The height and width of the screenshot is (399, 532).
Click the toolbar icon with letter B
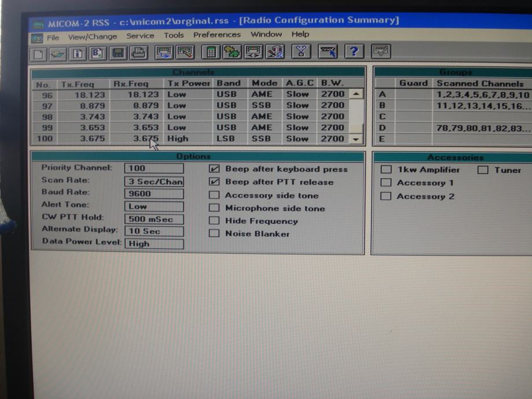point(97,53)
